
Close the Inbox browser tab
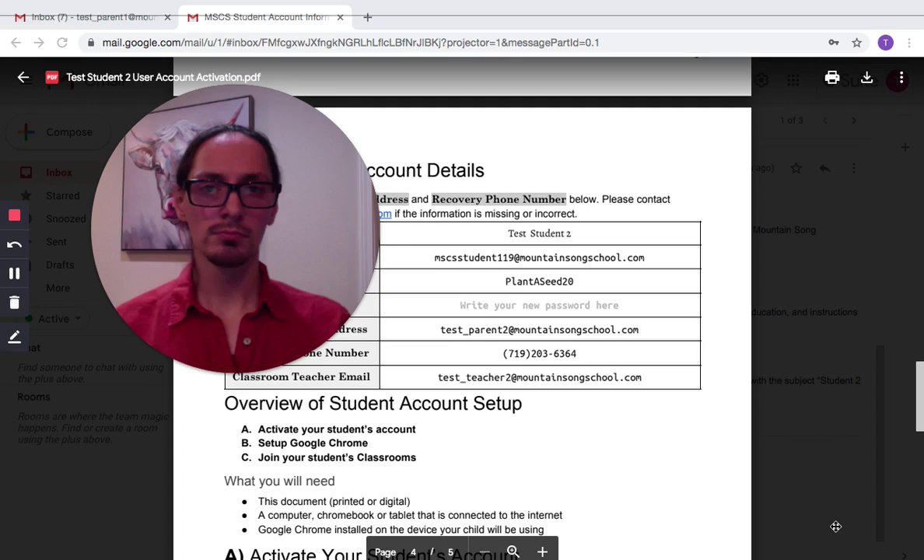pyautogui.click(x=167, y=17)
